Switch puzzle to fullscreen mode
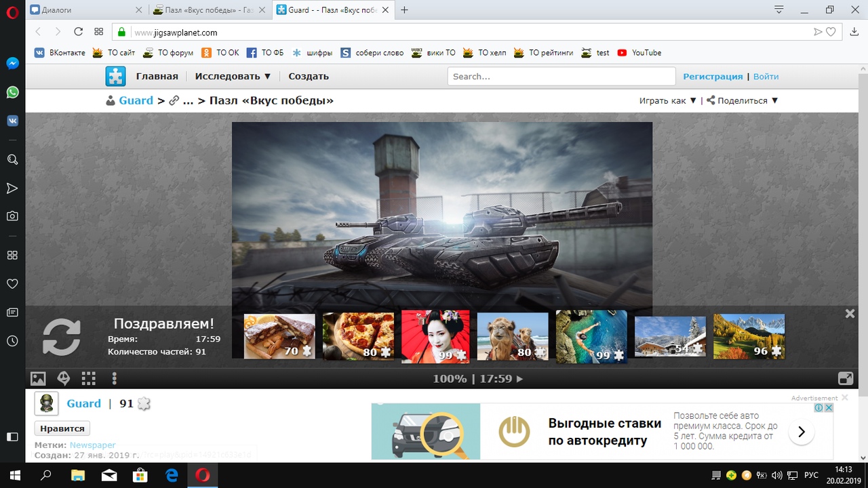The height and width of the screenshot is (488, 868). pos(846,378)
